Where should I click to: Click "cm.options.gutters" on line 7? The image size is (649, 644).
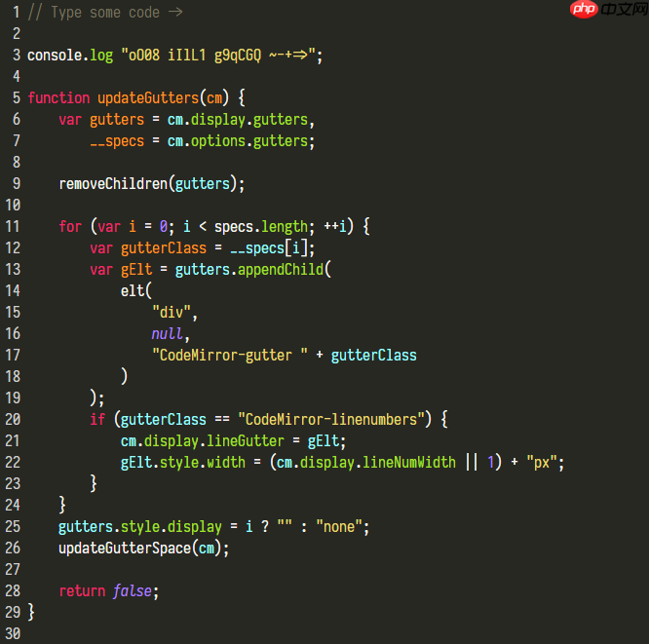coord(238,141)
